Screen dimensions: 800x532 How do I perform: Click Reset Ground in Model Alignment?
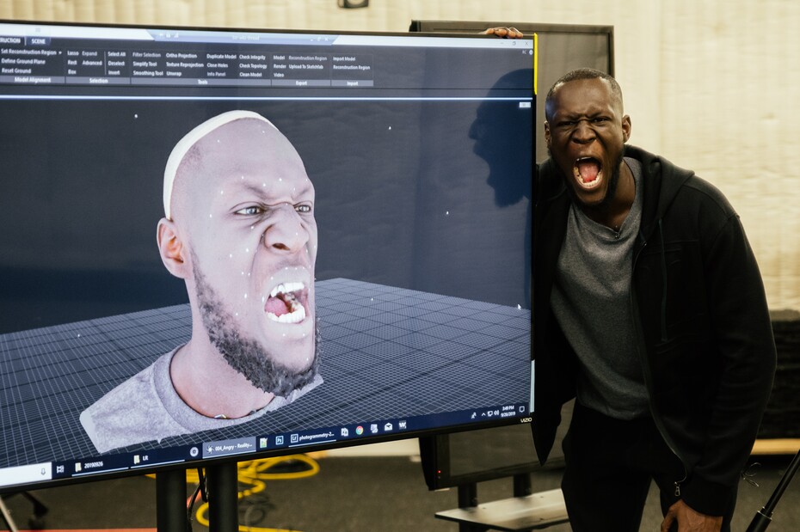pos(16,70)
